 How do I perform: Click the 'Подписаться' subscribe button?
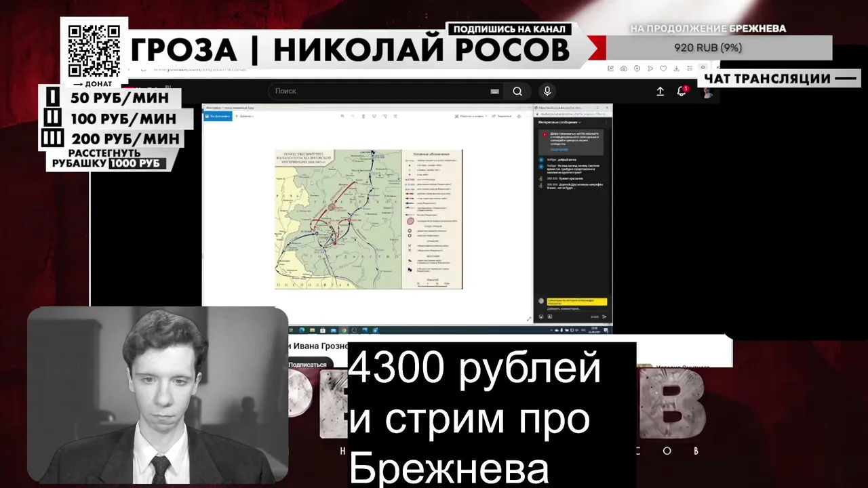pyautogui.click(x=307, y=365)
